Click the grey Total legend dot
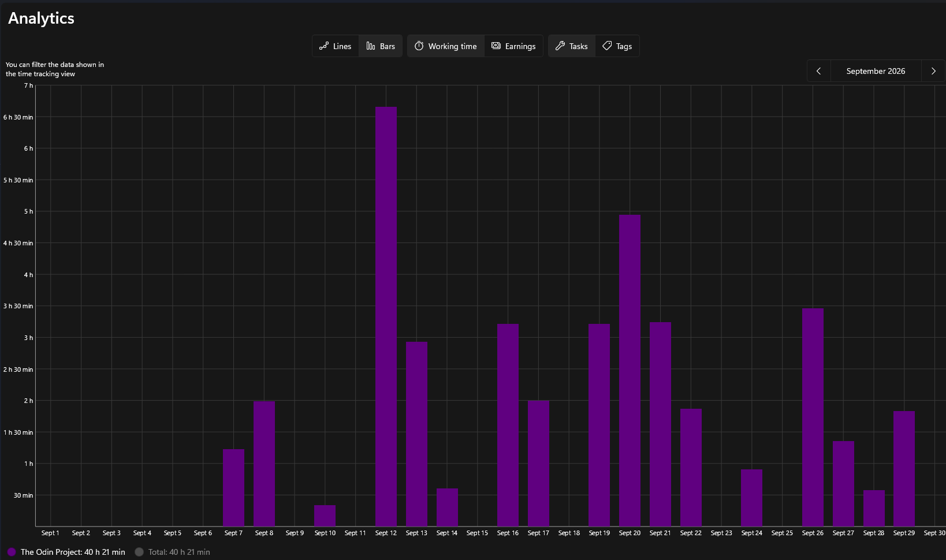The width and height of the screenshot is (946, 560). click(x=139, y=552)
